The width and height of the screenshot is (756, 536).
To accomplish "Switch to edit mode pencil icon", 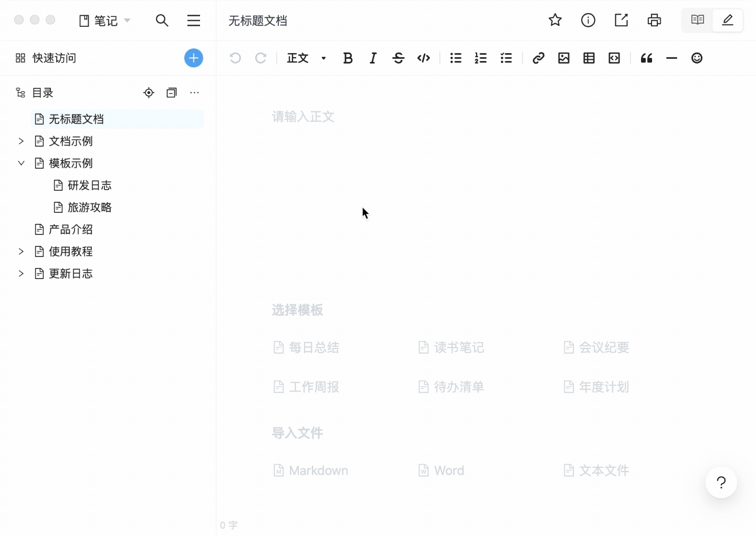I will click(x=727, y=20).
